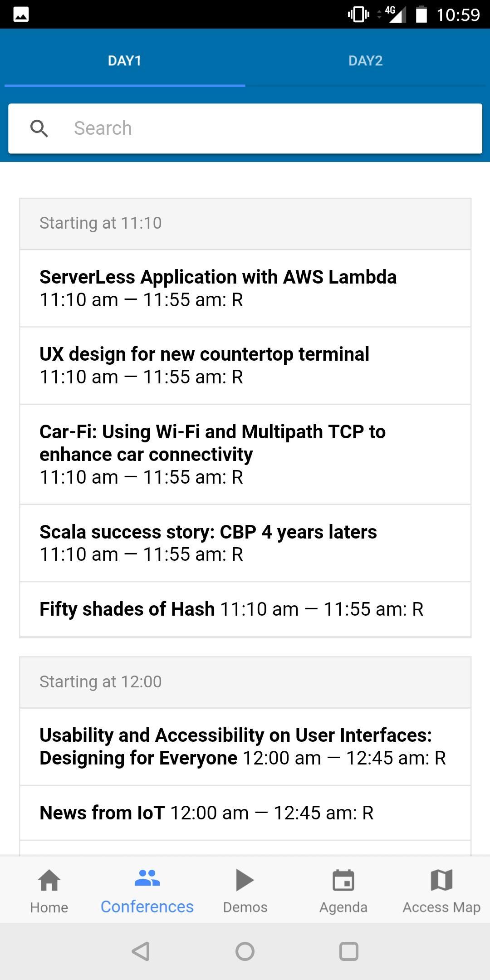Tap the Starting at 12:00 header

pos(245,682)
